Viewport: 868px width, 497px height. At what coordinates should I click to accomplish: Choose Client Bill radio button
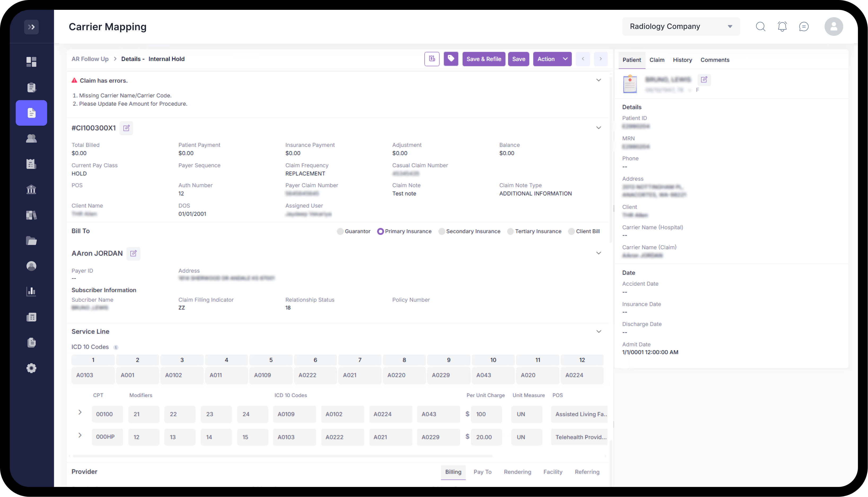click(571, 231)
